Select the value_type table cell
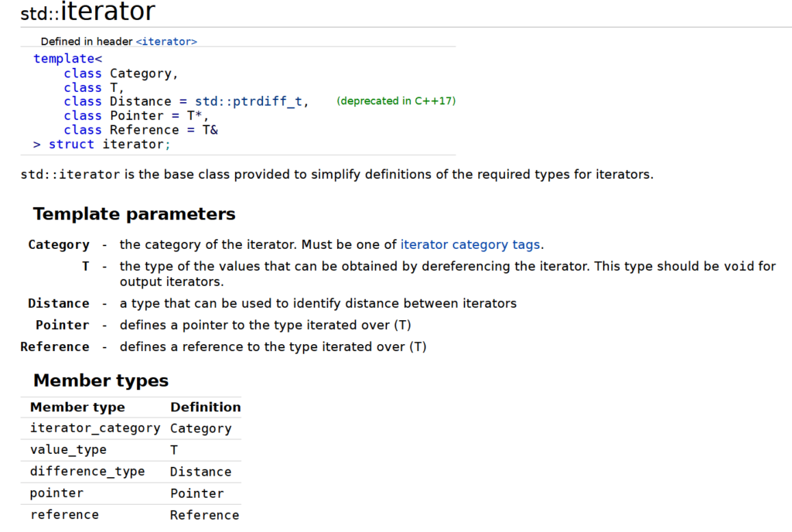Viewport: 792px width, 532px height. point(68,450)
